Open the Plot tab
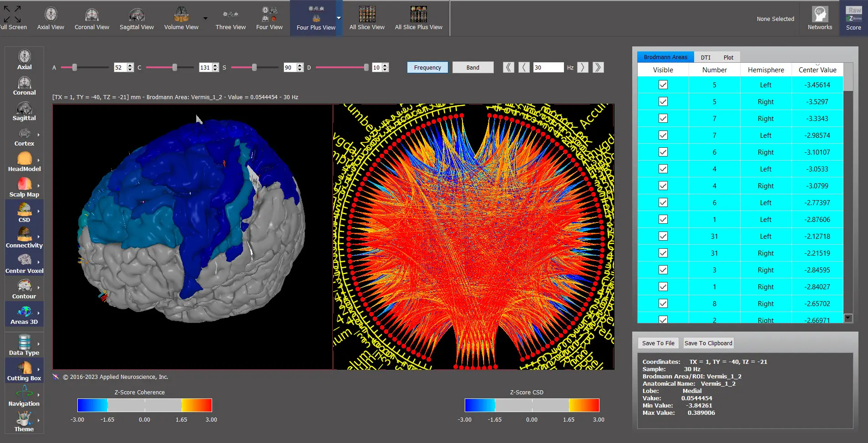The width and height of the screenshot is (868, 443). click(728, 57)
